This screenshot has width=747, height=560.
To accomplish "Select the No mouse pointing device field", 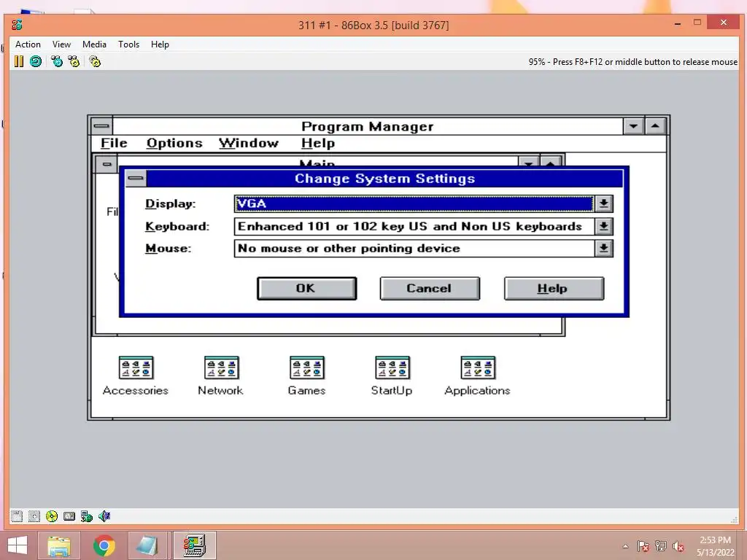I will click(414, 248).
